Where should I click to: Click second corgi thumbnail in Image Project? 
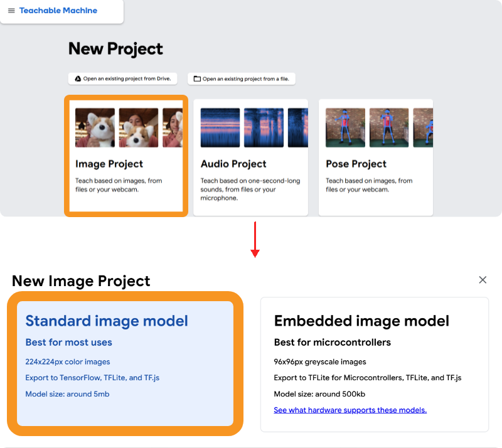click(139, 128)
